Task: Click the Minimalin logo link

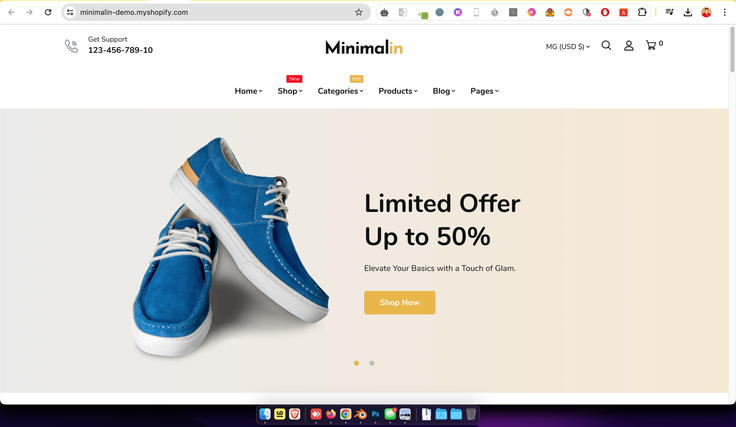Action: tap(364, 47)
